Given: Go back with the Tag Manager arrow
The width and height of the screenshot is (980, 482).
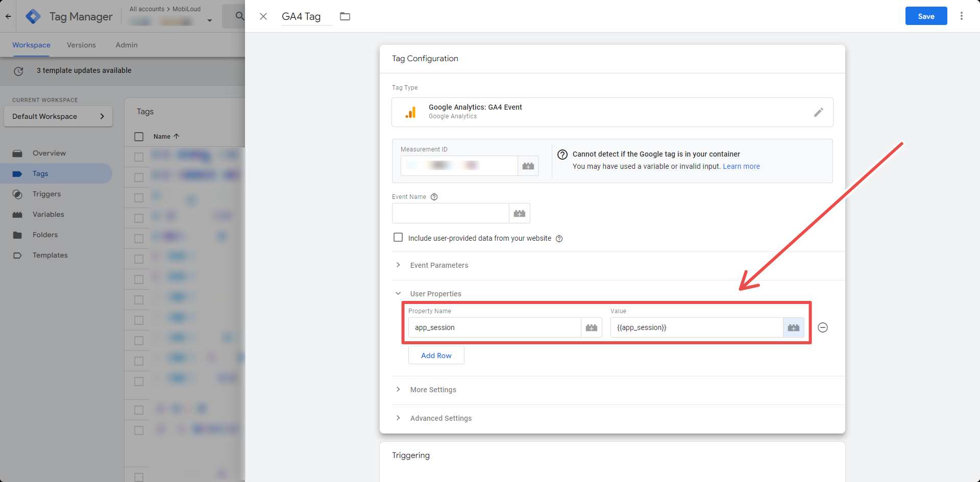Looking at the screenshot, I should [x=8, y=16].
